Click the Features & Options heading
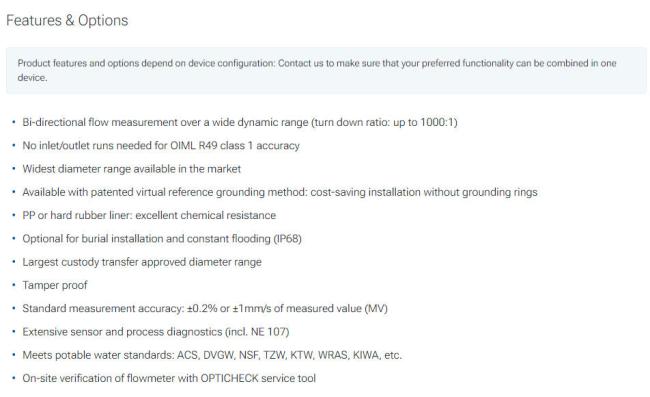Viewport: 650px width, 397px height. click(x=67, y=20)
